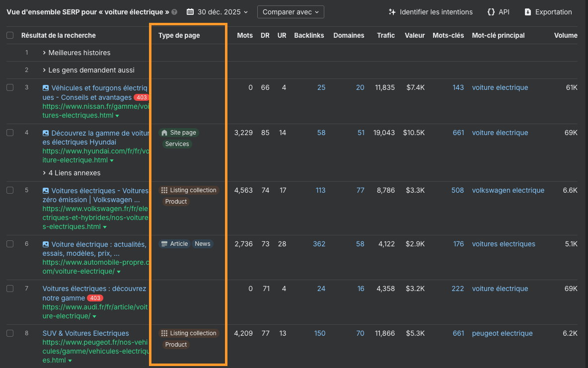Click the Article icon in the automobile-propre row
This screenshot has height=368, width=588.
point(164,244)
